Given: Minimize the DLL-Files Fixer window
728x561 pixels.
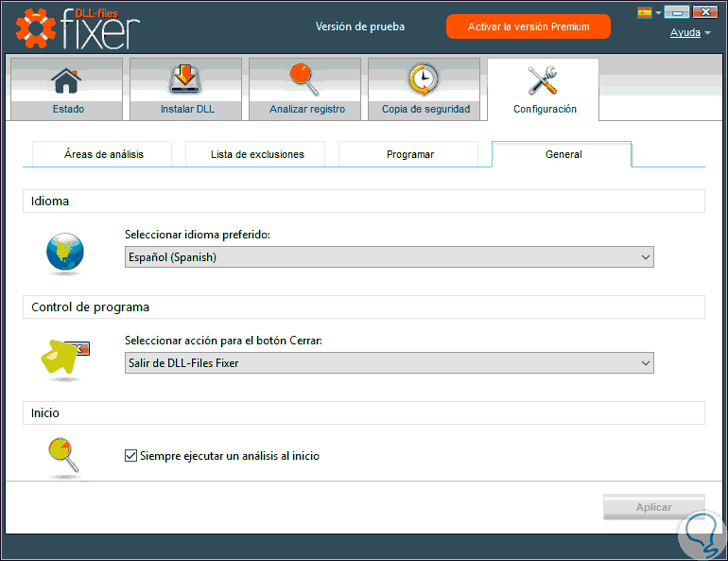Looking at the screenshot, I should point(677,12).
